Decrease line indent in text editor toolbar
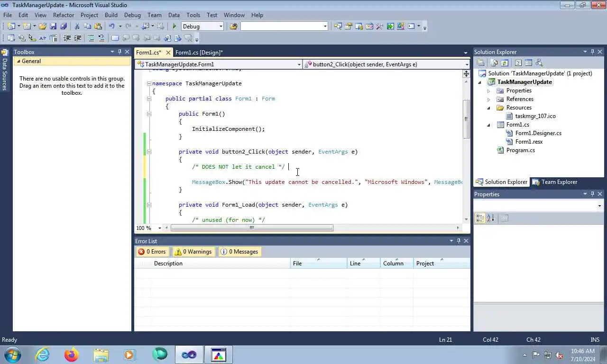 click(x=67, y=38)
